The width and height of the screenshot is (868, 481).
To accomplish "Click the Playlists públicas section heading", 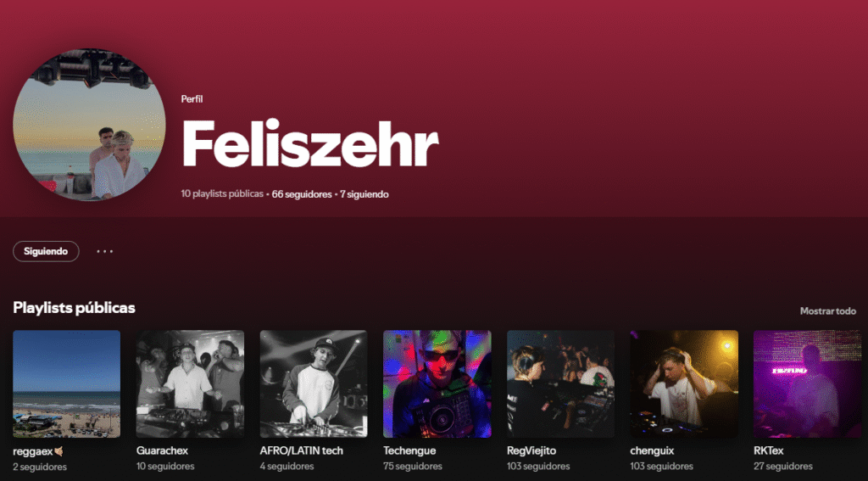I will coord(74,307).
